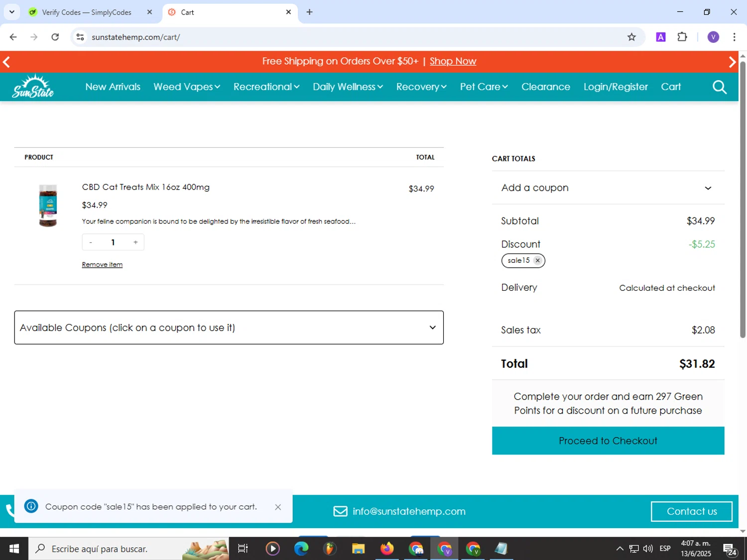Open the tab search dropdown arrow
Image resolution: width=747 pixels, height=560 pixels.
(12, 12)
